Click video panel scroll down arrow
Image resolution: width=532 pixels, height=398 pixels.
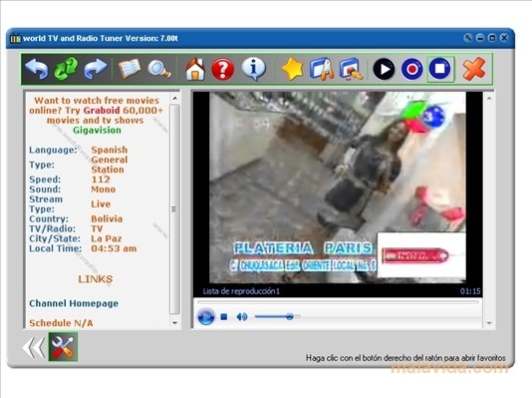click(489, 323)
